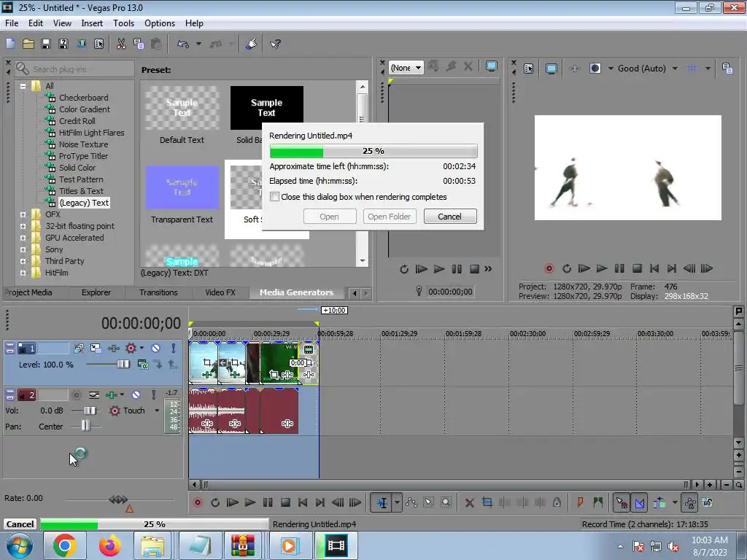Collapse the All folder in plug-in tree
This screenshot has width=747, height=560.
click(23, 86)
